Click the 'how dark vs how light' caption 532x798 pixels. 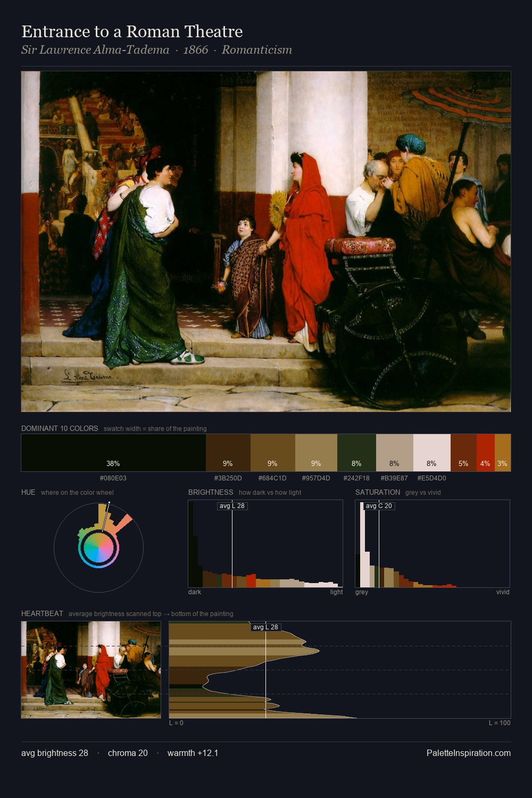point(270,493)
